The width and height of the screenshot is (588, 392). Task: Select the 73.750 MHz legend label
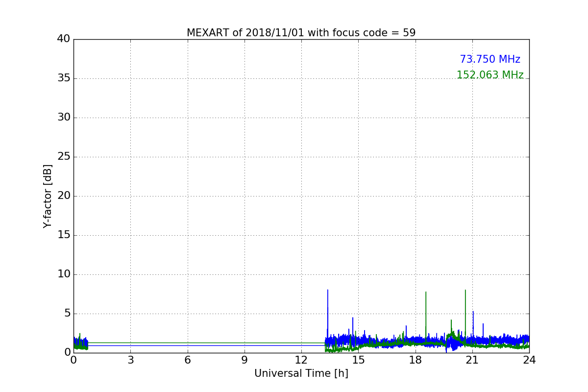pyautogui.click(x=490, y=59)
